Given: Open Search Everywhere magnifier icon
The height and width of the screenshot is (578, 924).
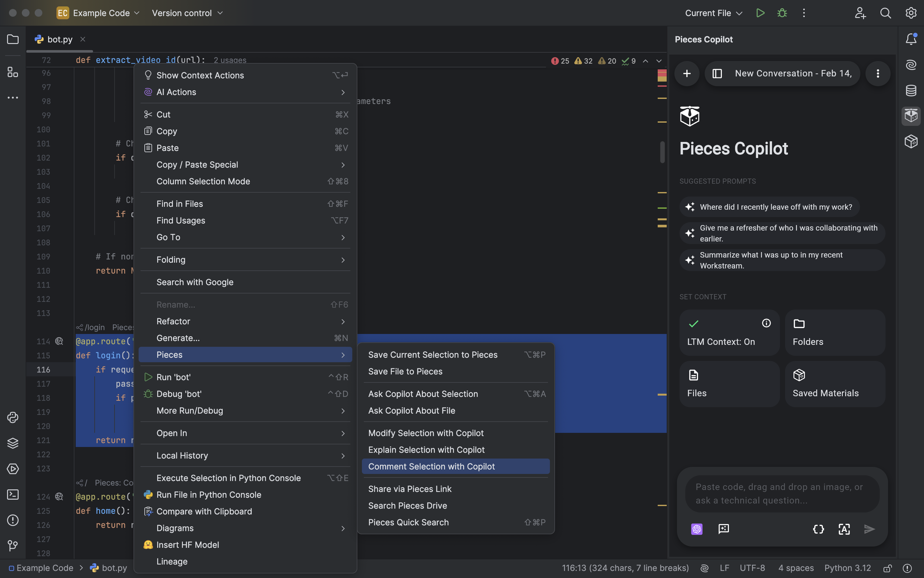Looking at the screenshot, I should 886,13.
